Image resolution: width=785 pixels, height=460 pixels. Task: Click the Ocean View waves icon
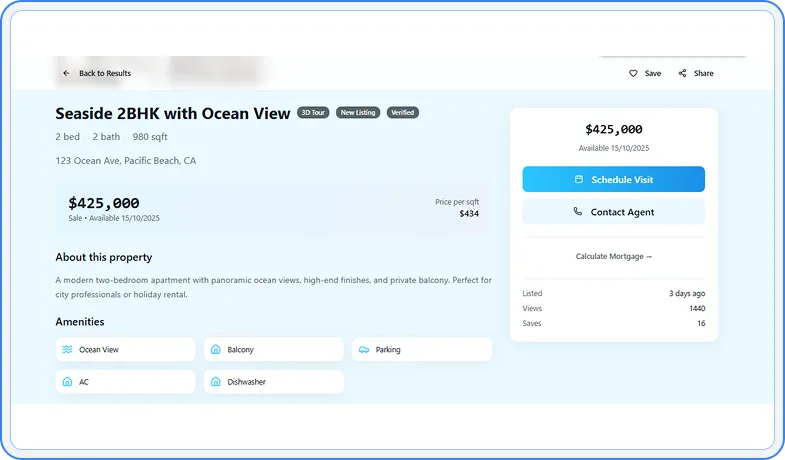coord(67,350)
